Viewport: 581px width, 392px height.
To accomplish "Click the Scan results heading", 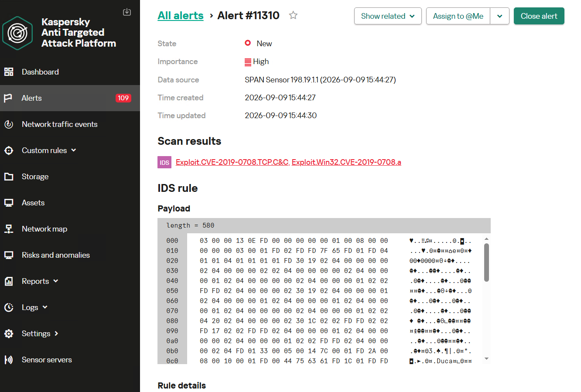I will coord(189,141).
